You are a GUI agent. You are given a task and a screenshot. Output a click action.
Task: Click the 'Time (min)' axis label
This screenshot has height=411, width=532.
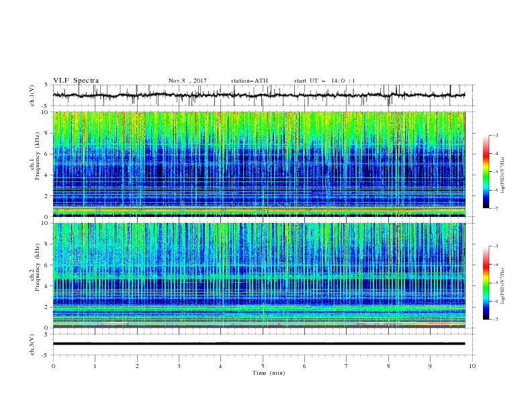[x=269, y=373]
